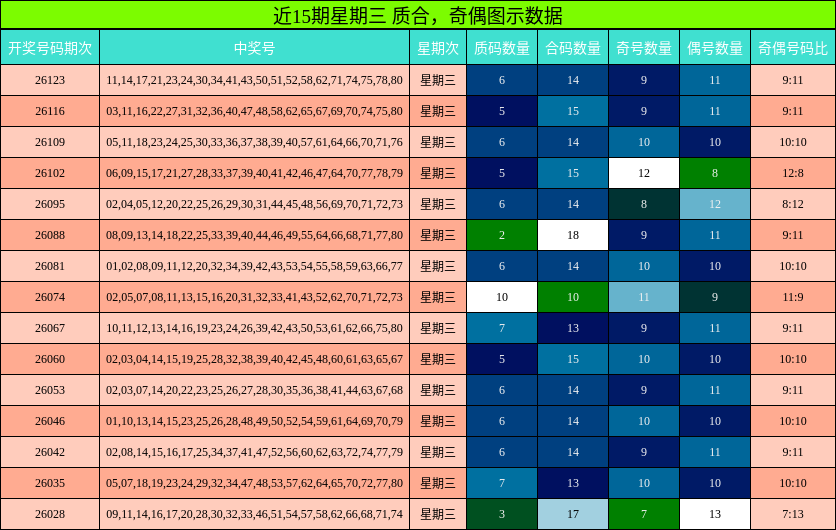Viewport: 836px width, 530px height.
Task: Click ratio 7:13 in row 26028
Action: [x=793, y=513]
